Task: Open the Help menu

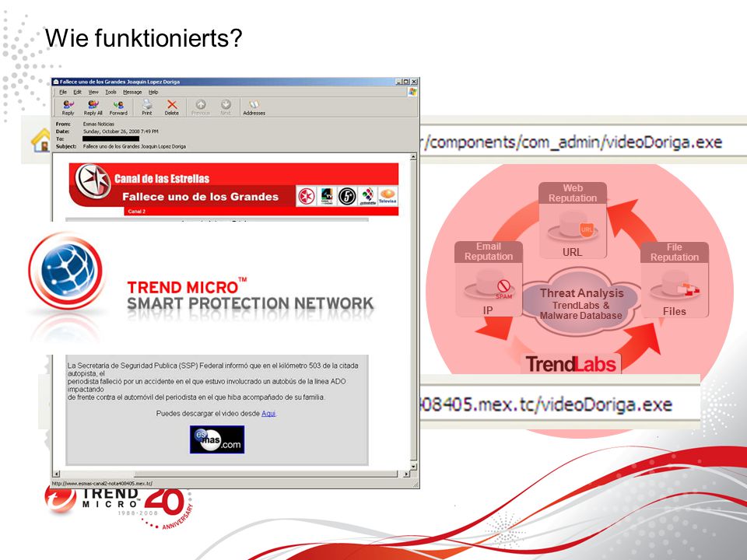Action: point(153,92)
